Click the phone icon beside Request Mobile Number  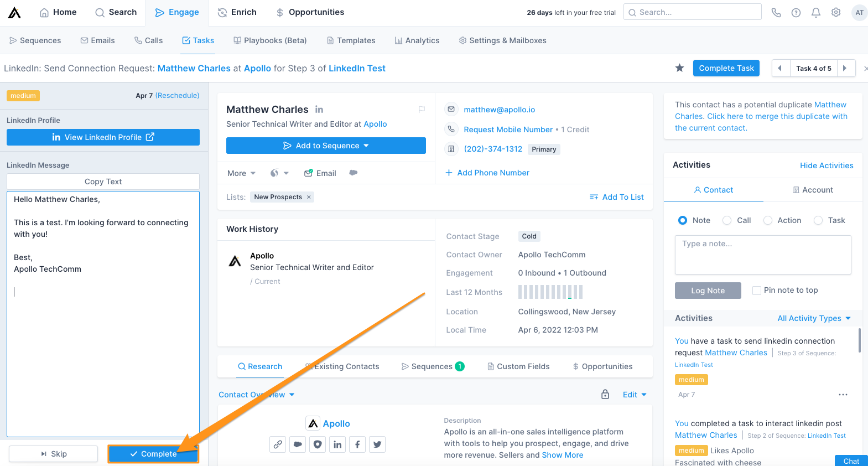click(451, 129)
